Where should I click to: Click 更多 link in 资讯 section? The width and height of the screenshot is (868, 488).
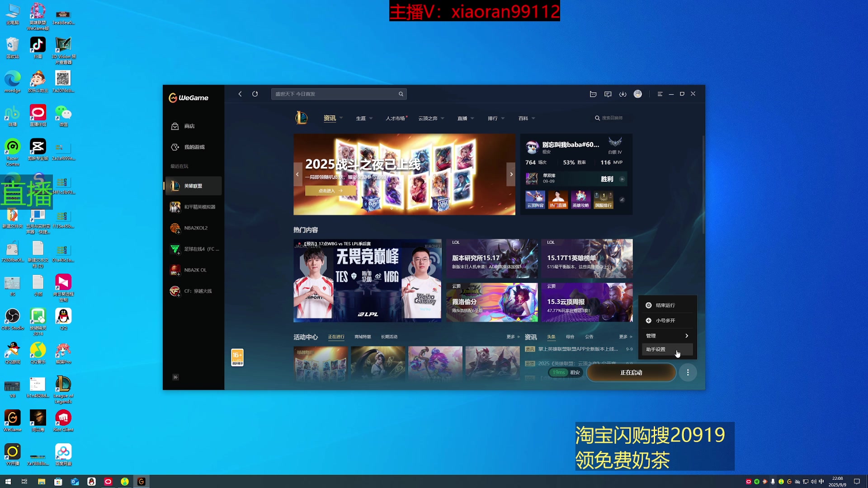coord(625,337)
